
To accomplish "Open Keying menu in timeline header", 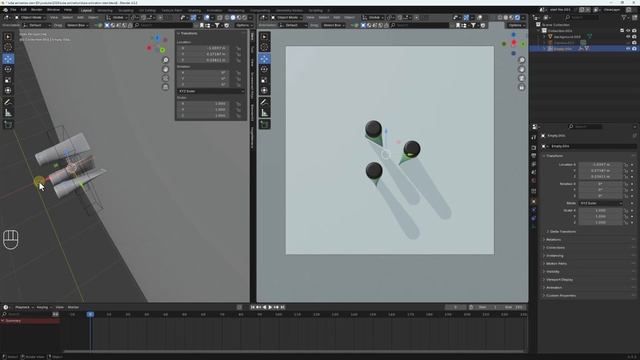I will coord(43,307).
